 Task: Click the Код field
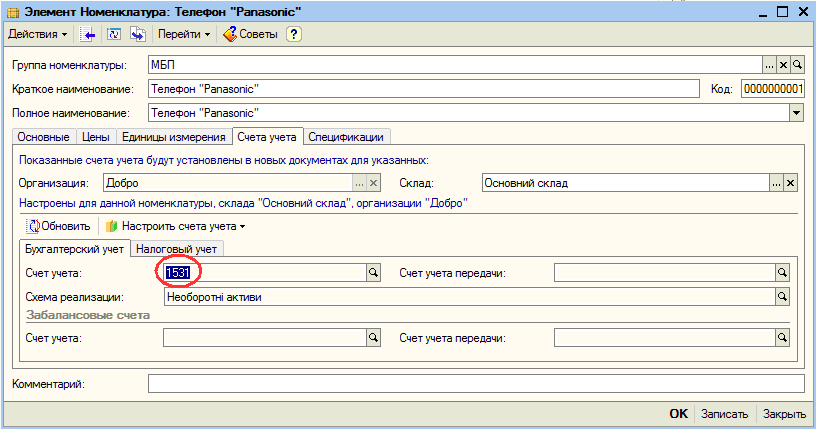coord(773,89)
